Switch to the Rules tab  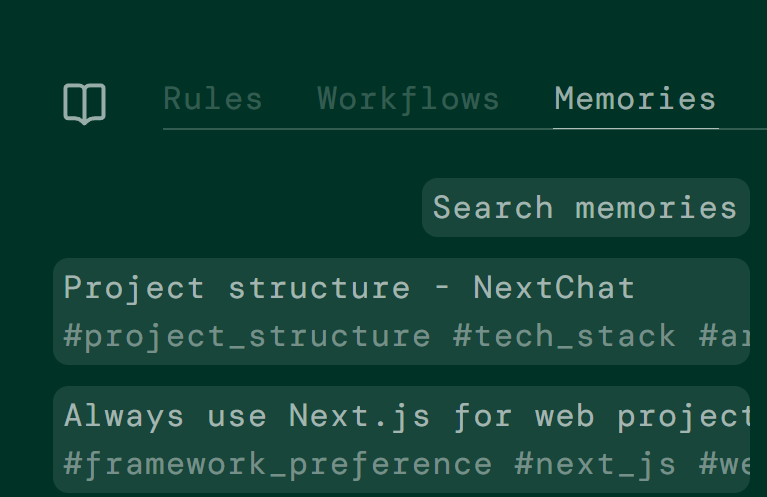click(x=213, y=99)
